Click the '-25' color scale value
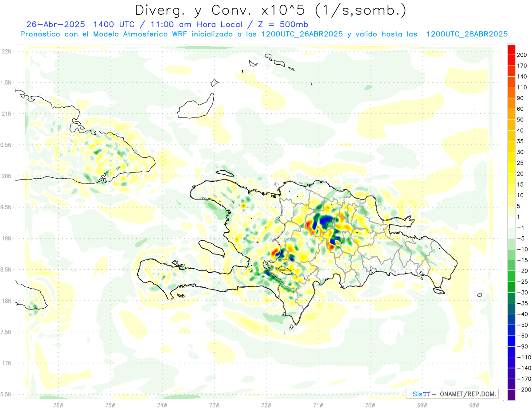532x411 pixels. coord(523,282)
